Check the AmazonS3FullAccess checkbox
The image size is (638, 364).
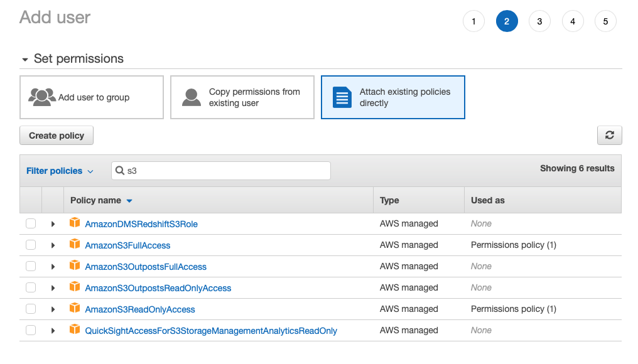[x=30, y=245]
